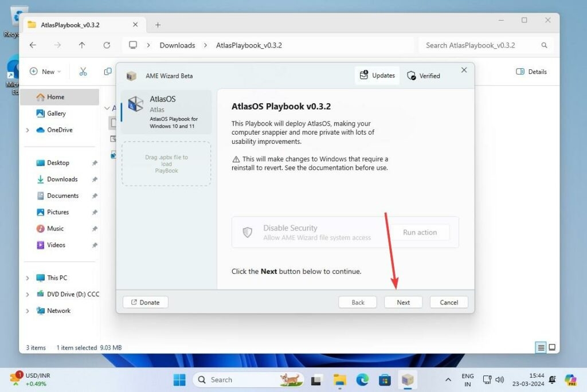Open the Details pane toggle
The image size is (587, 392).
[x=531, y=72]
